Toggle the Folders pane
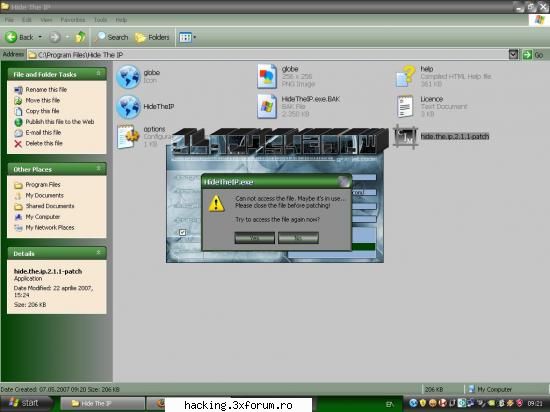This screenshot has height=412, width=550. [x=152, y=37]
